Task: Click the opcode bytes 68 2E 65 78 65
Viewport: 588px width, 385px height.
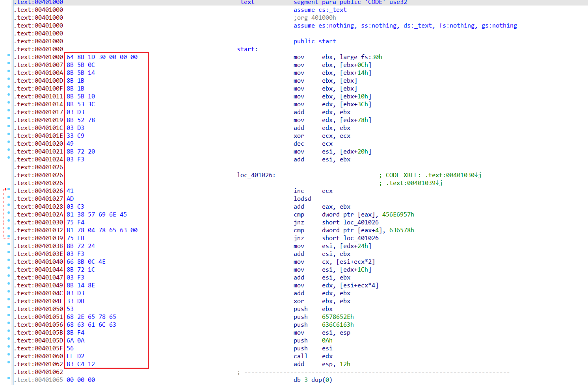Action: point(91,317)
